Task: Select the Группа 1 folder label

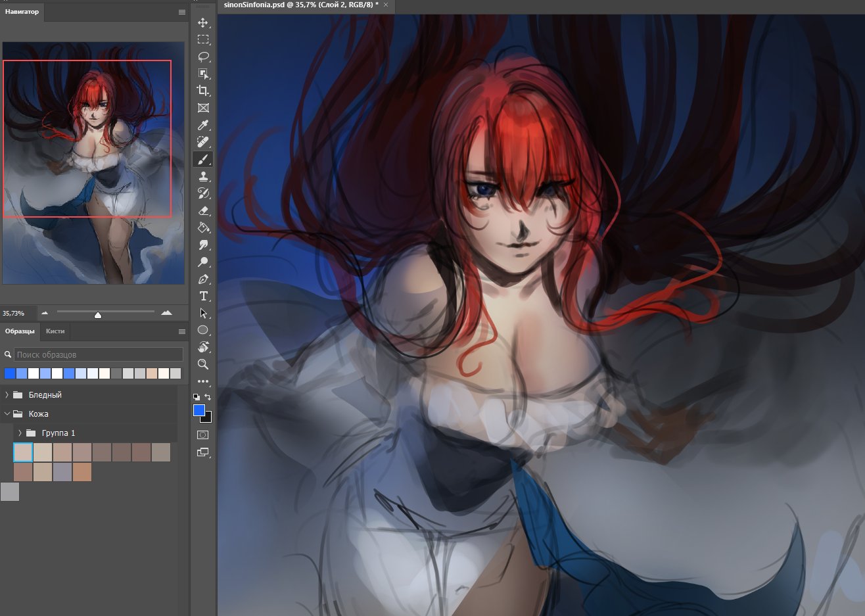Action: (58, 433)
